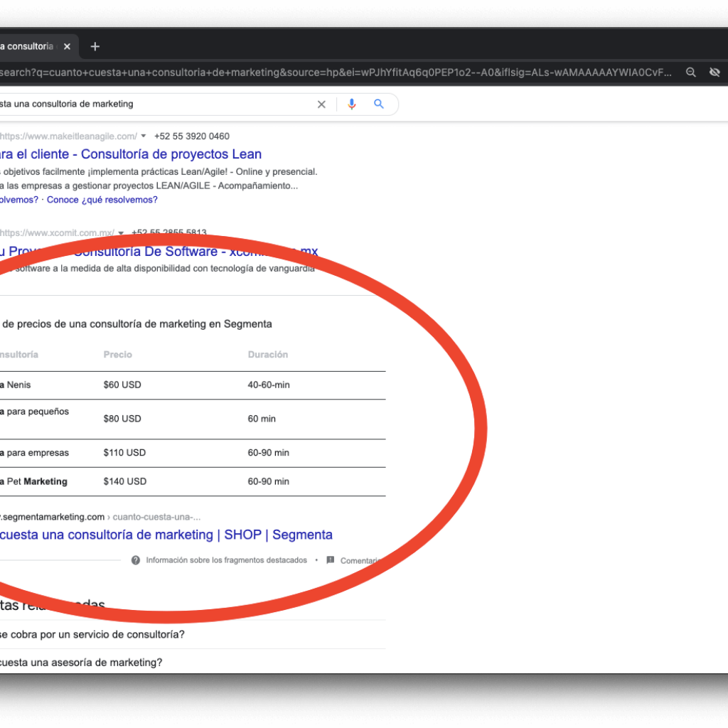Start voice search with the microphone icon

click(x=351, y=104)
